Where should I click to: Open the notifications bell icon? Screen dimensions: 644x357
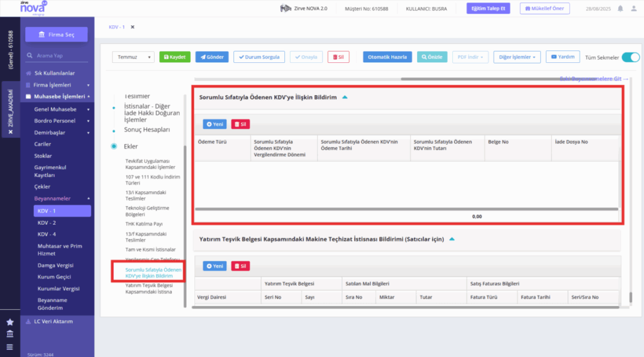[620, 8]
